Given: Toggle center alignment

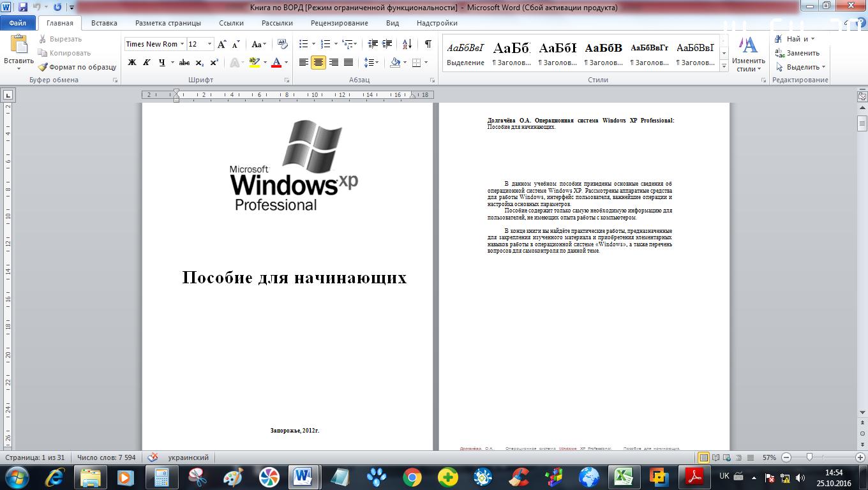Looking at the screenshot, I should click(318, 63).
